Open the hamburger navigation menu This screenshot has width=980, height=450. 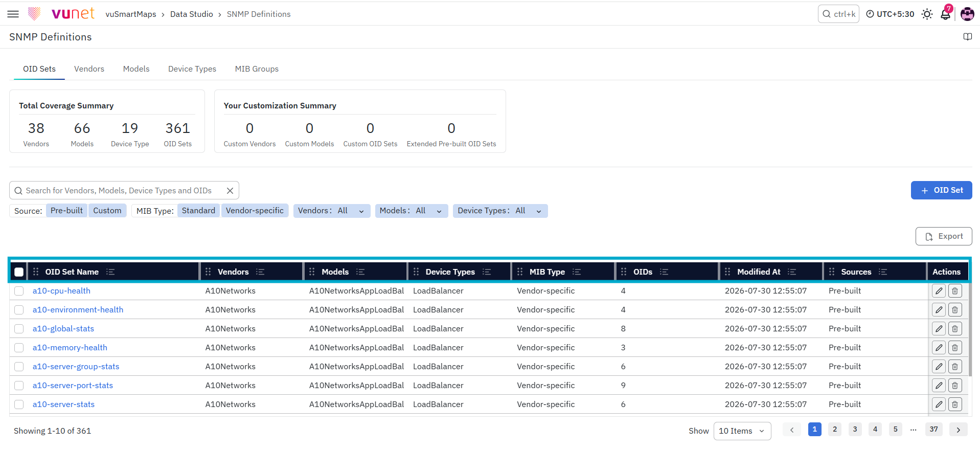click(13, 14)
